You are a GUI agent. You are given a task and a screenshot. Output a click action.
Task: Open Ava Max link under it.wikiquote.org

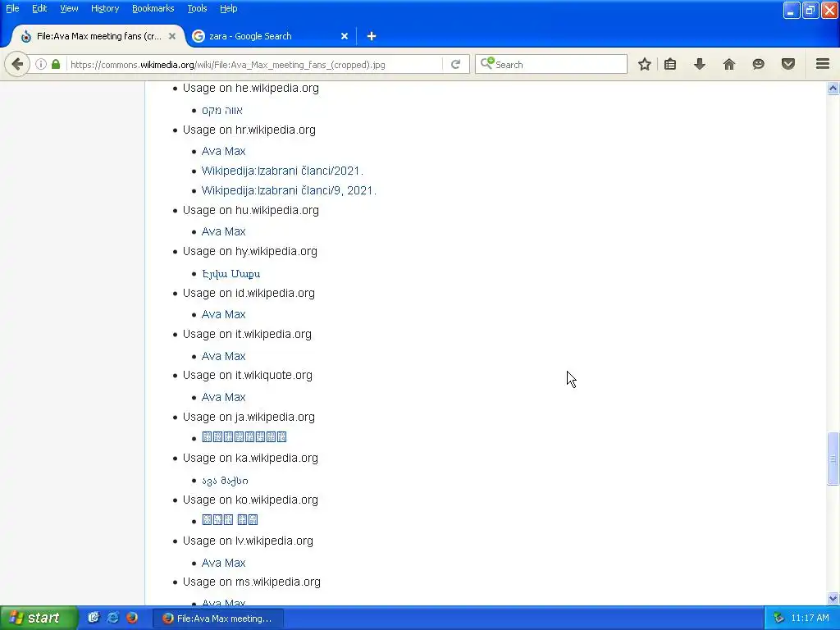[x=223, y=397]
